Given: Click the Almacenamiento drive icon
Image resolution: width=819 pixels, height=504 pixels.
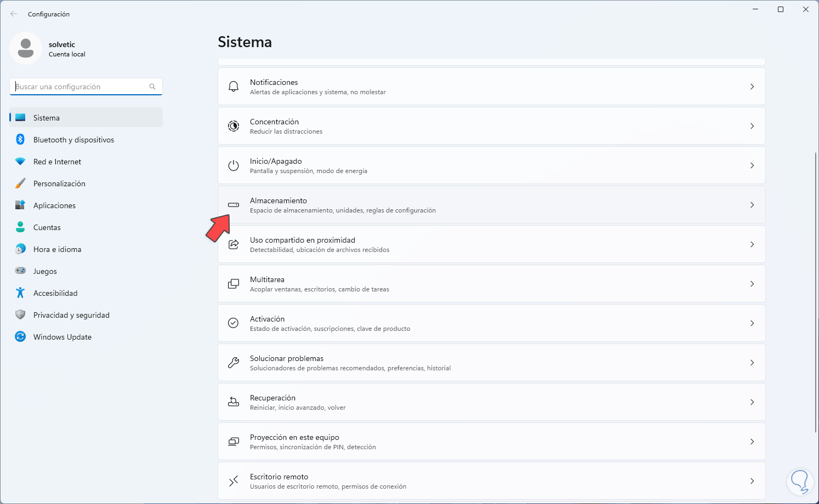Looking at the screenshot, I should 234,205.
